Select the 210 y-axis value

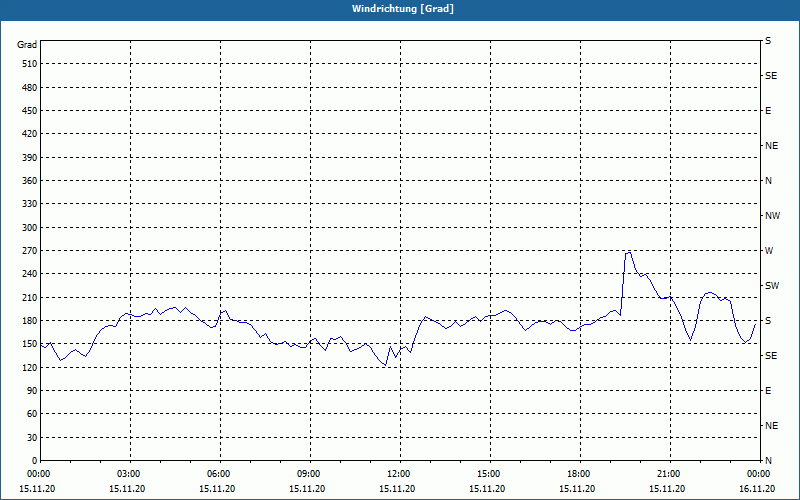pyautogui.click(x=30, y=297)
